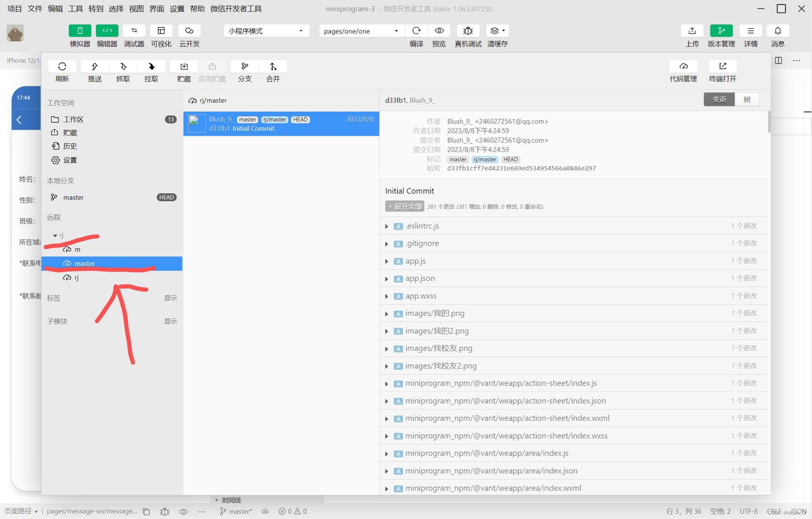Click the upload (上传) icon
The width and height of the screenshot is (812, 519).
tap(692, 31)
